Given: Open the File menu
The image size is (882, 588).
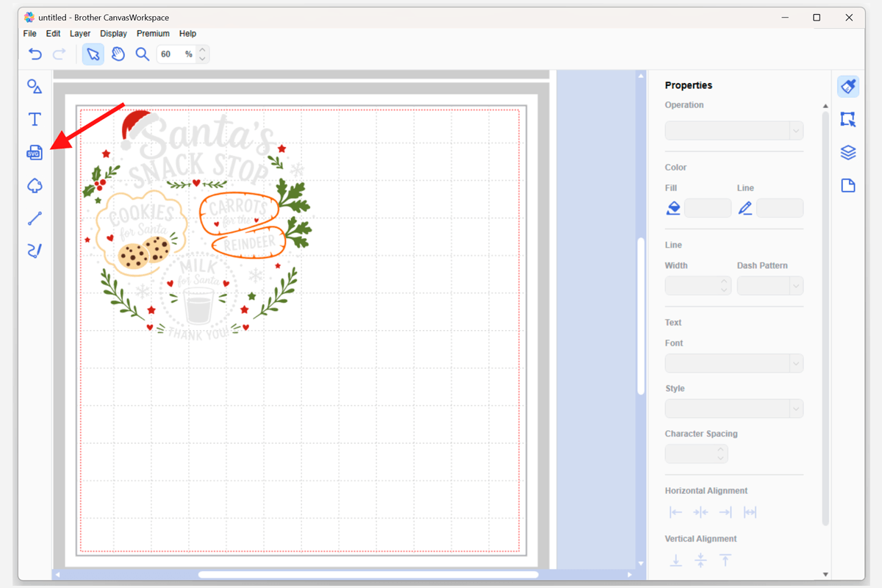Looking at the screenshot, I should (30, 33).
